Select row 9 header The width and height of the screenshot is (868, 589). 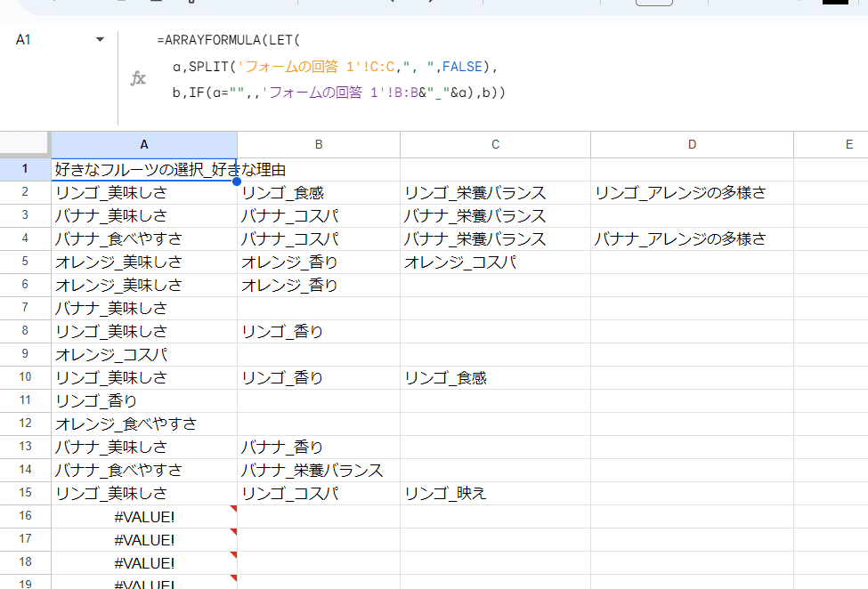25,354
